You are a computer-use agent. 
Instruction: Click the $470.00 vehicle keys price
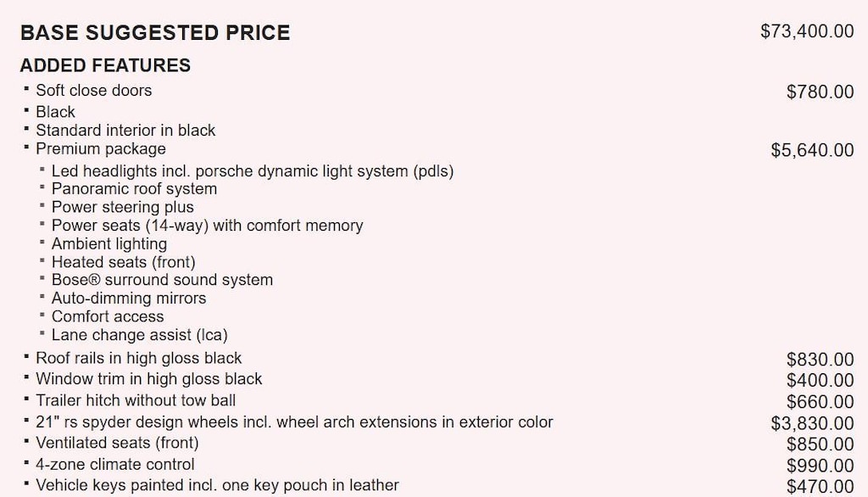(820, 487)
